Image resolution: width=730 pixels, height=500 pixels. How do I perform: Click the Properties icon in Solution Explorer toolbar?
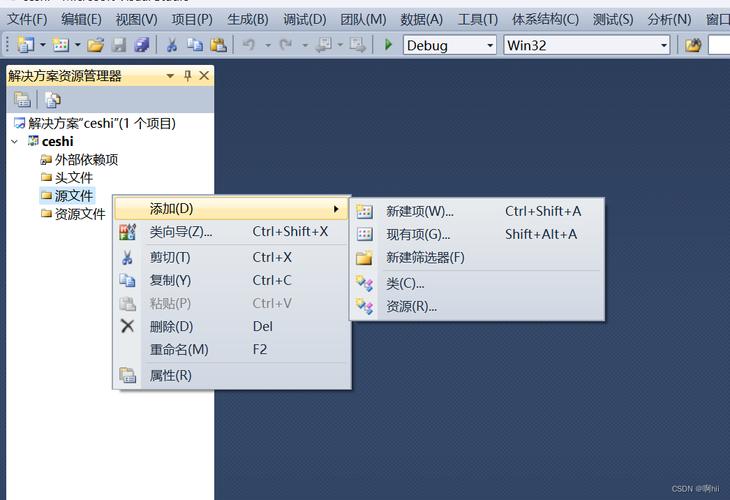[22, 99]
